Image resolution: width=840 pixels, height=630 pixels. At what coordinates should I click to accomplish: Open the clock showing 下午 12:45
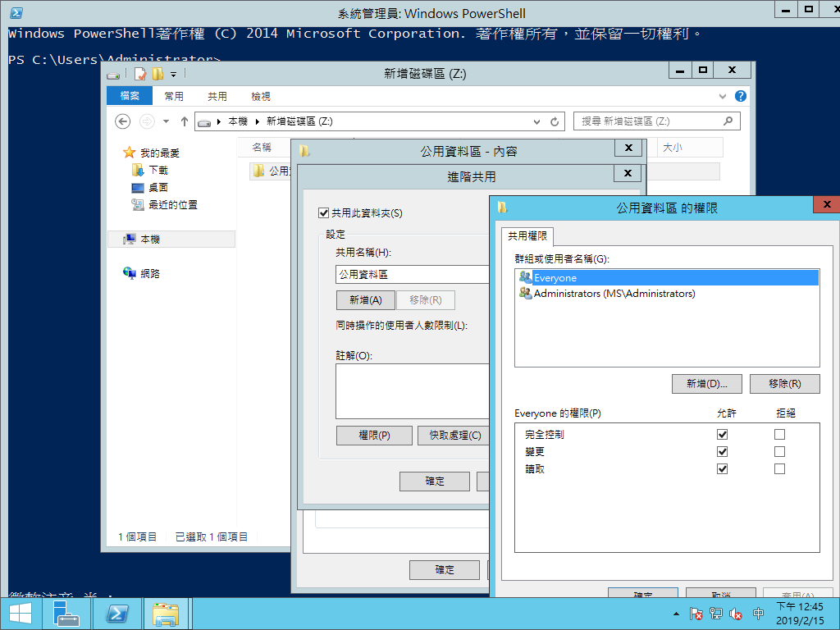[x=800, y=614]
